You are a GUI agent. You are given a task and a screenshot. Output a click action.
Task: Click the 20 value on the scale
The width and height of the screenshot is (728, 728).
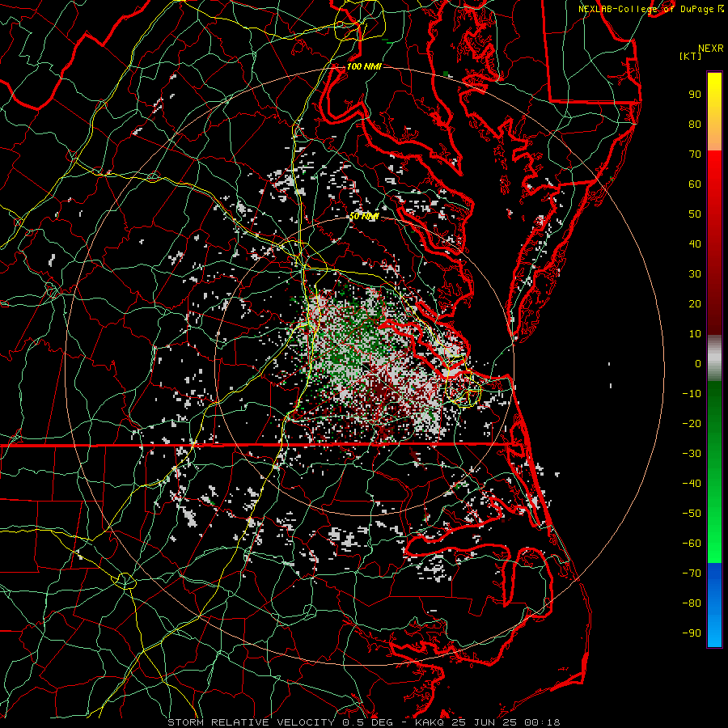point(695,304)
